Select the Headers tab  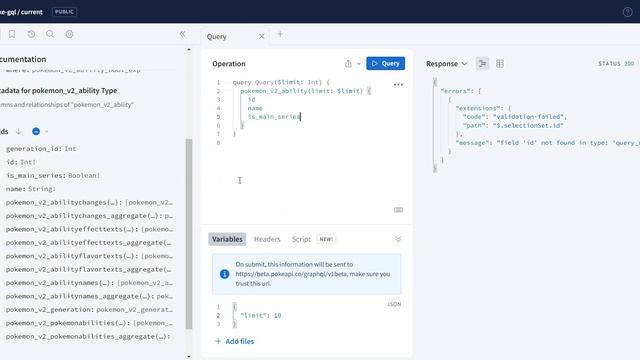point(267,239)
